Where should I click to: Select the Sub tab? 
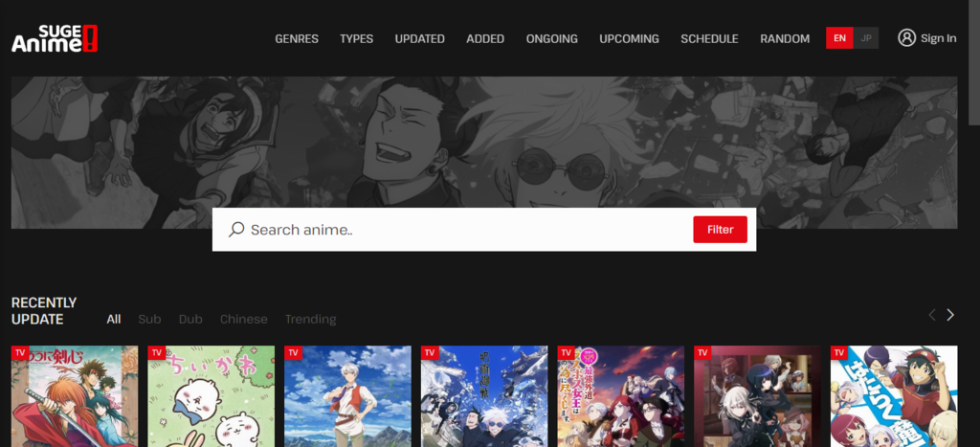coord(149,320)
